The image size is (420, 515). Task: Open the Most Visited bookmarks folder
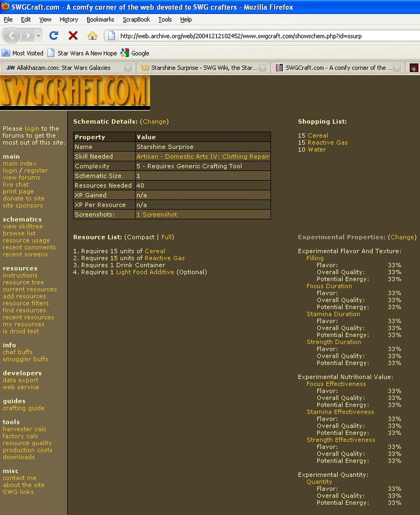pyautogui.click(x=23, y=53)
